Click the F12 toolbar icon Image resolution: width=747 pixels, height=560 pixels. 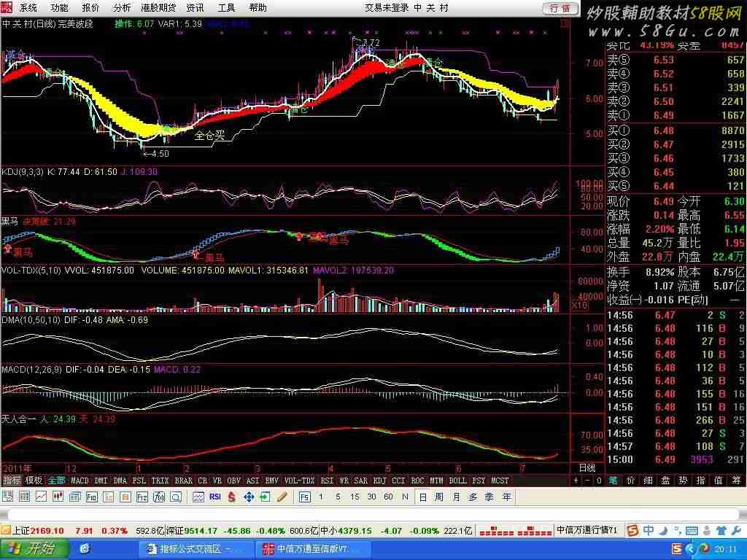pos(142,497)
